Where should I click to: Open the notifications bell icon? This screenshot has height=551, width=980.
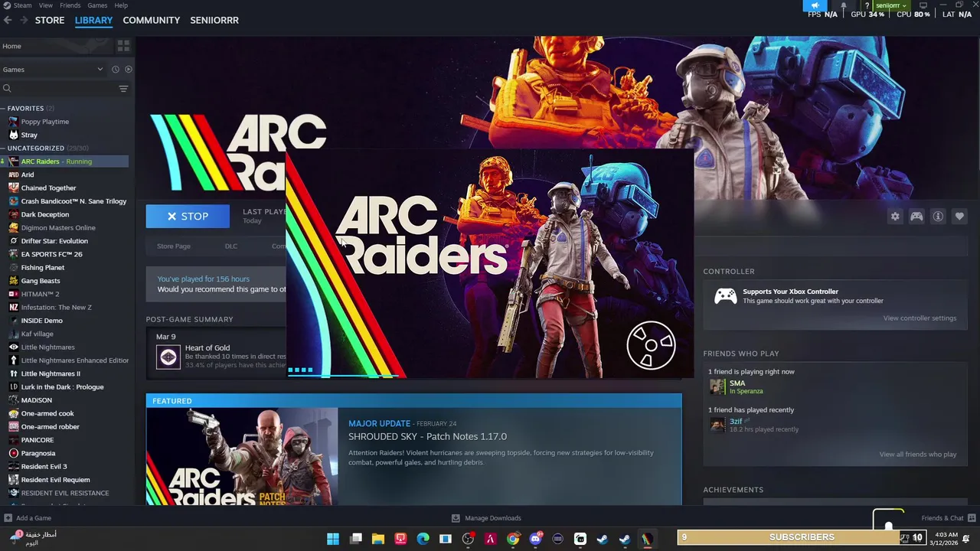pyautogui.click(x=844, y=5)
